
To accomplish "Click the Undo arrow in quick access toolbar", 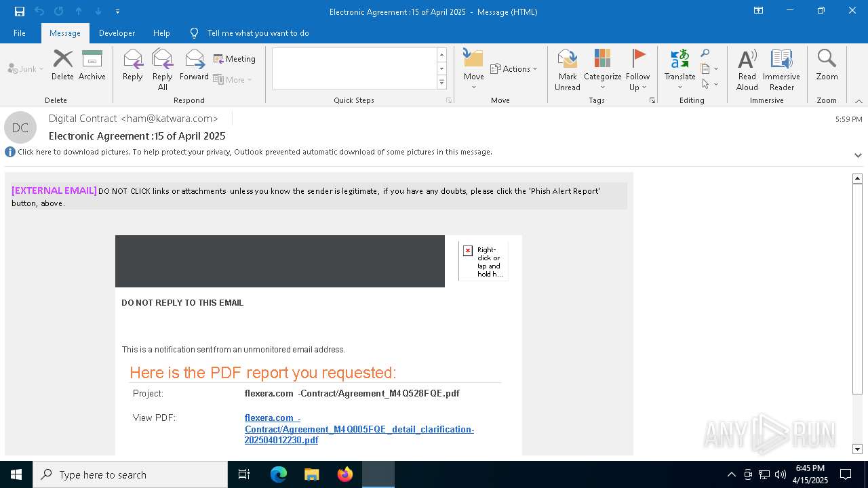I will pyautogui.click(x=39, y=12).
